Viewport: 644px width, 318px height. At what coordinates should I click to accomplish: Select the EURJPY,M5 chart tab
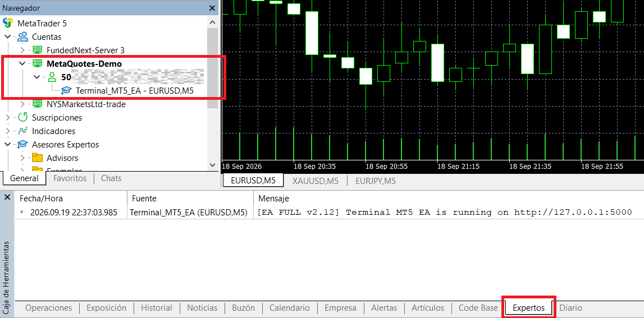[376, 181]
